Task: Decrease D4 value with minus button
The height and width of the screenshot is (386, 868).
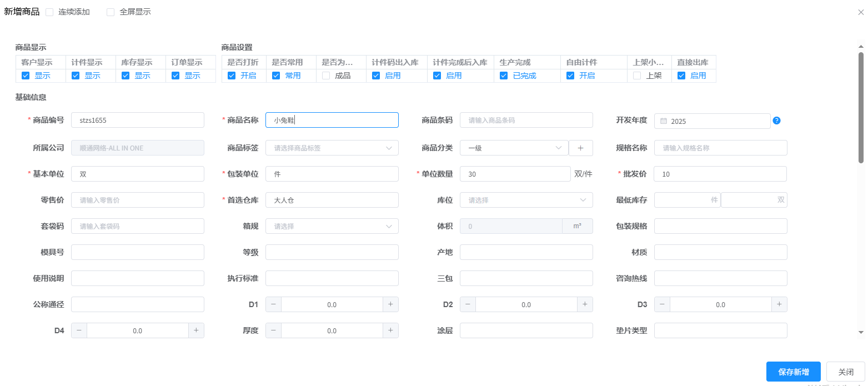Action: [x=79, y=330]
